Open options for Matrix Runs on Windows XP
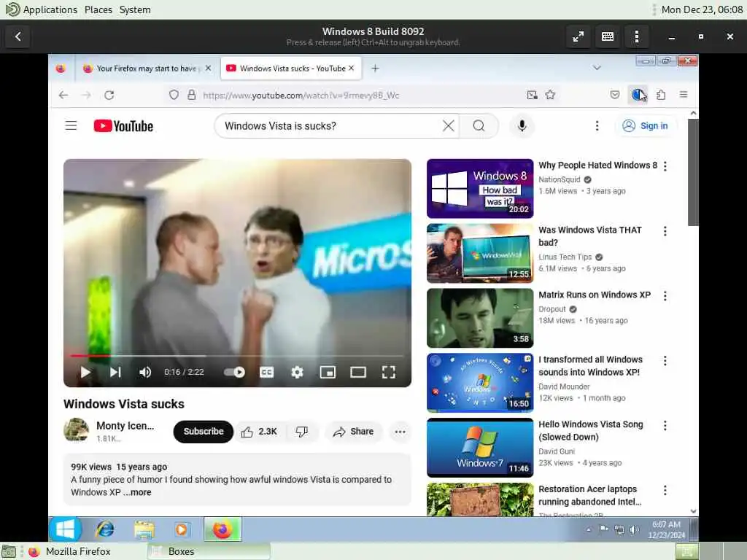The image size is (747, 560). click(665, 296)
